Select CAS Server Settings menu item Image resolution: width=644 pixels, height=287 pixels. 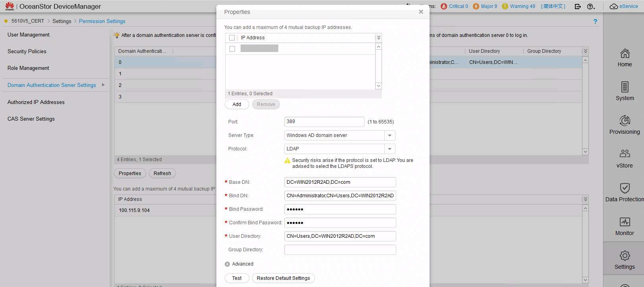tap(31, 119)
